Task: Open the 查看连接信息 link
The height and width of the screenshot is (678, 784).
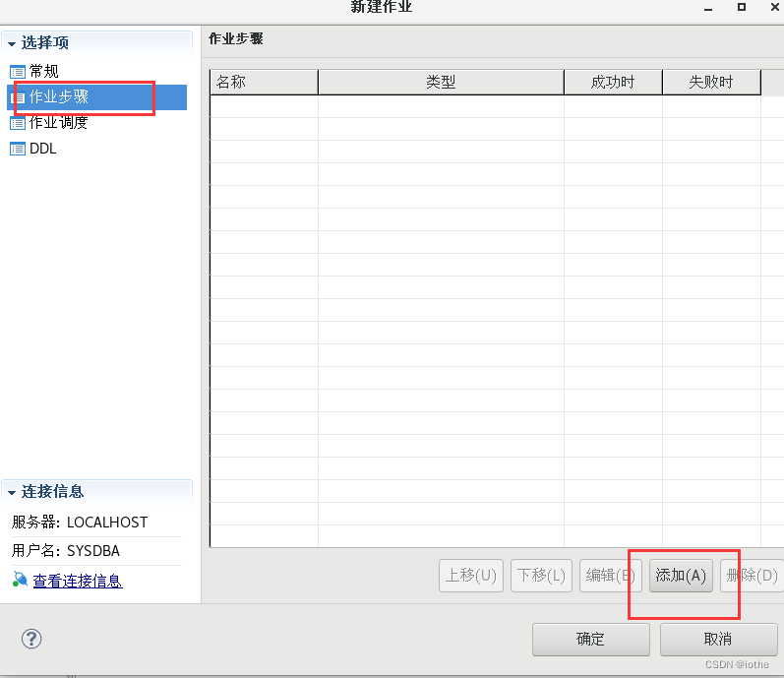Action: [x=78, y=581]
